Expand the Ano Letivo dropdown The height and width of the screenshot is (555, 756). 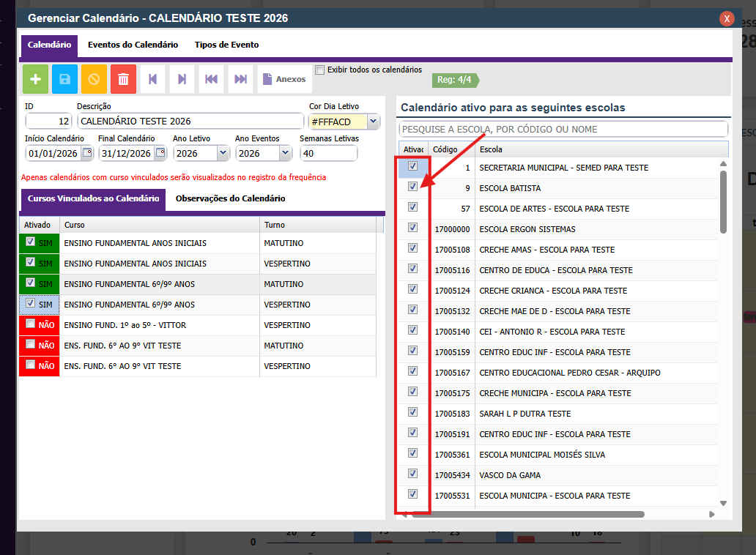pos(223,153)
